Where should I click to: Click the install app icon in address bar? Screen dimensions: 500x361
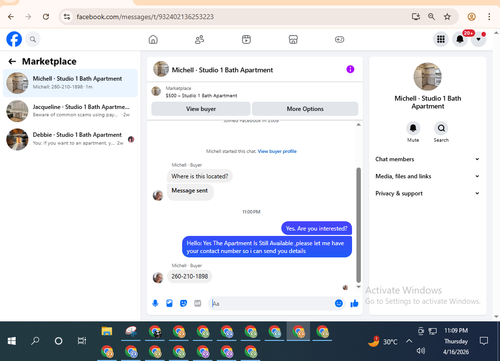tap(416, 17)
